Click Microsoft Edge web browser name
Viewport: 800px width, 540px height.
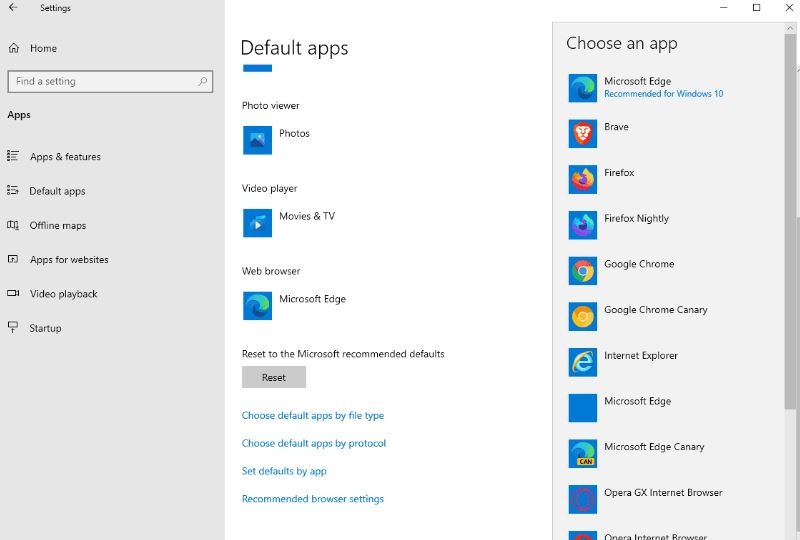click(x=312, y=299)
